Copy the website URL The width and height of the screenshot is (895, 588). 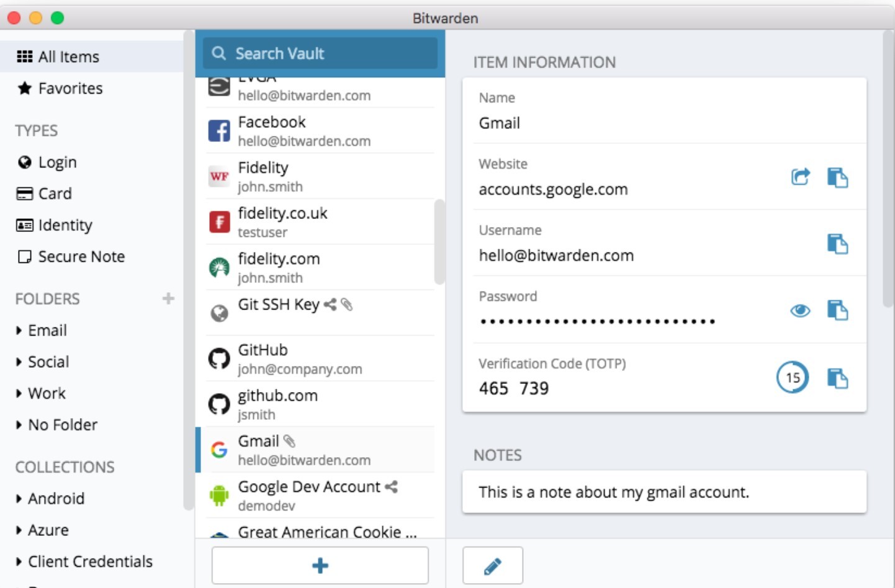point(837,177)
